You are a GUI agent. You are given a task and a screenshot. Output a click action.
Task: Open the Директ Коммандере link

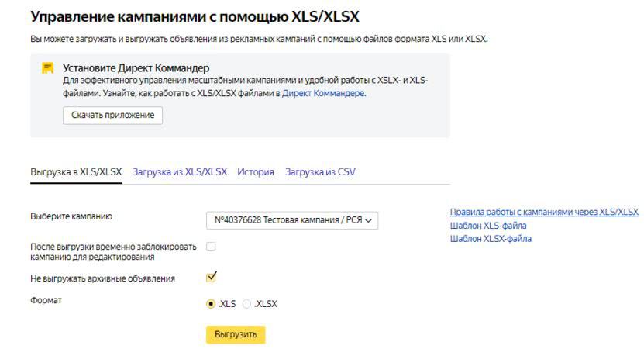pyautogui.click(x=323, y=93)
